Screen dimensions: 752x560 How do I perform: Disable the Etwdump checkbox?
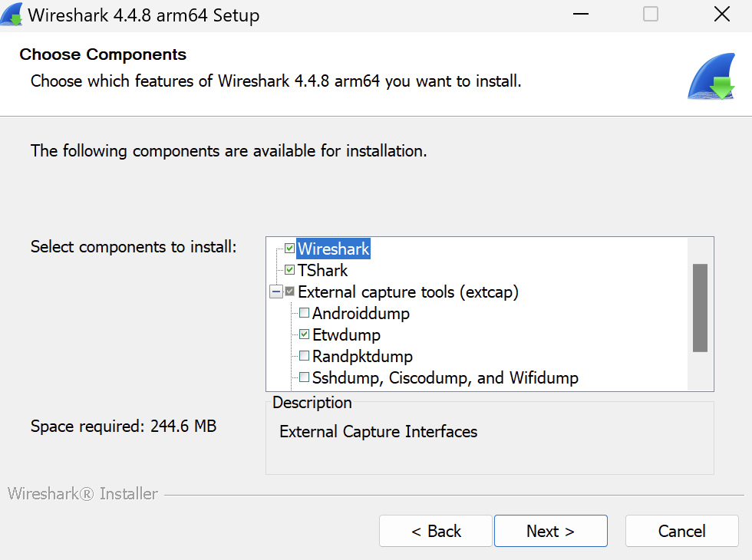[305, 334]
